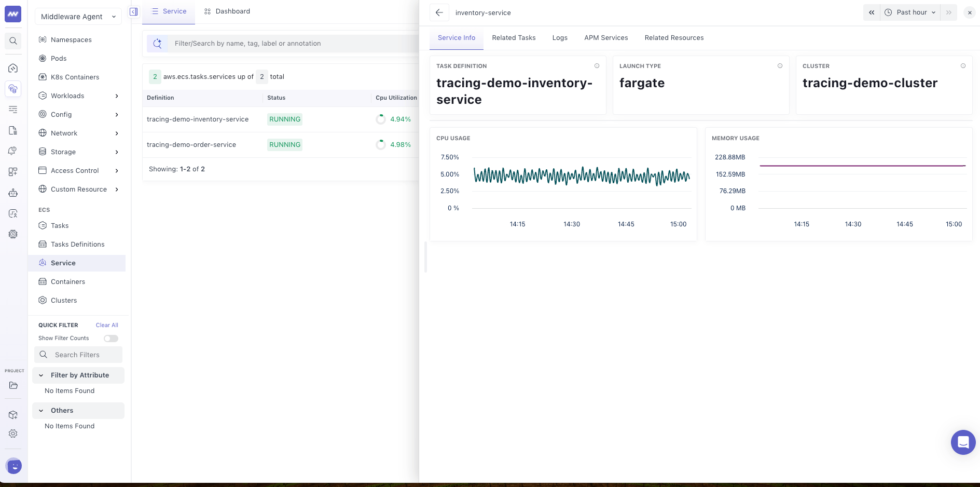Image resolution: width=980 pixels, height=487 pixels.
Task: Open the project folder icon
Action: (x=13, y=385)
